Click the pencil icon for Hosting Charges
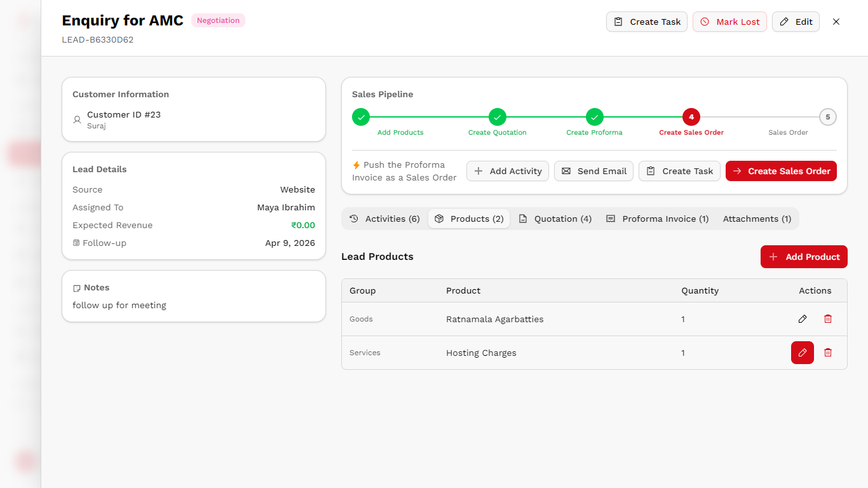868x488 pixels. point(803,353)
